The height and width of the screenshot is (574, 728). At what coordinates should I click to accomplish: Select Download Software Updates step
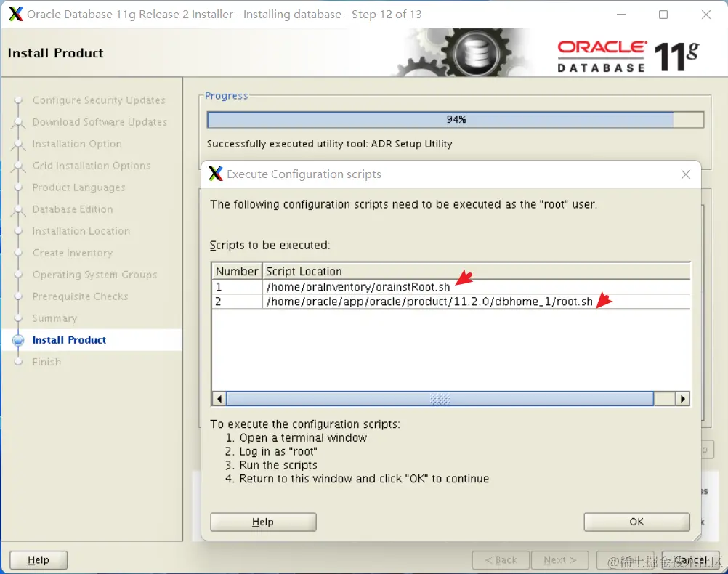100,122
